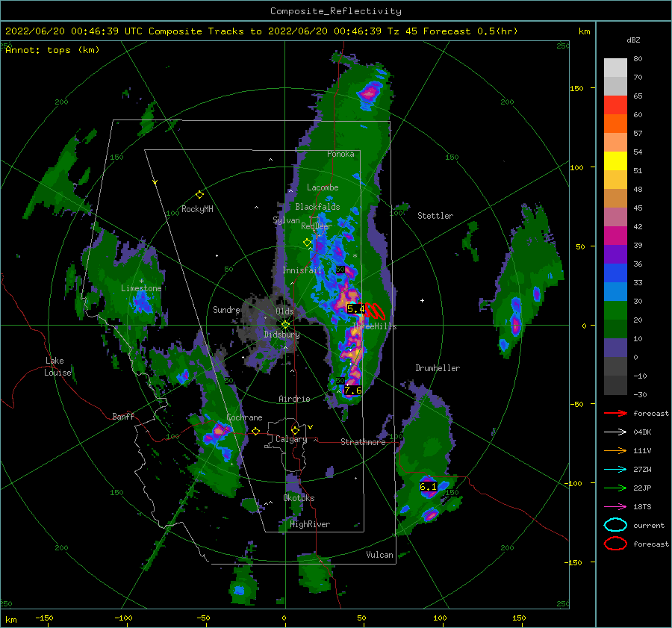Click the Lacombe town label

point(323,187)
